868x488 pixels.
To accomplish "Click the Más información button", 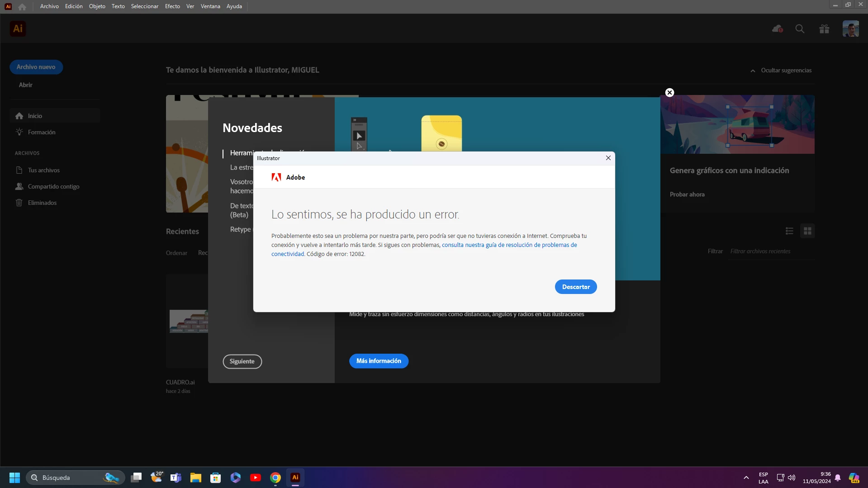I will click(379, 361).
